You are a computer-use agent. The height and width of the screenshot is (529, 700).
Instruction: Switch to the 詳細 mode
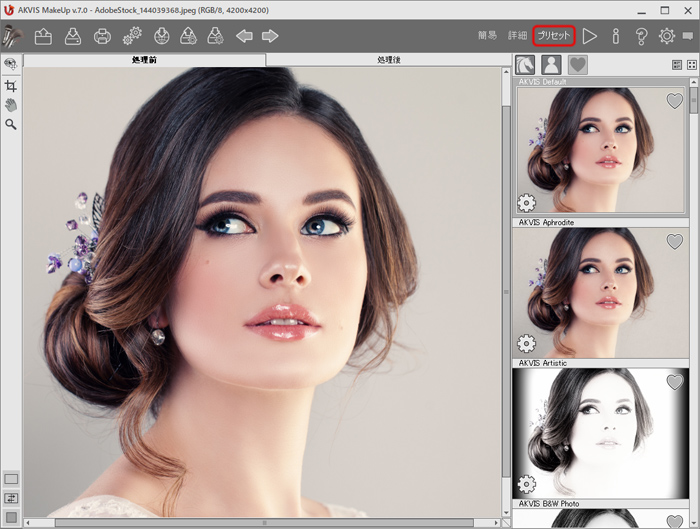(x=517, y=35)
